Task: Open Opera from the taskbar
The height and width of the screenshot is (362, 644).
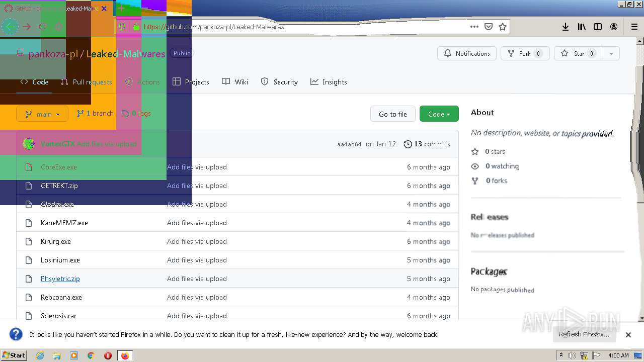Action: (x=108, y=355)
